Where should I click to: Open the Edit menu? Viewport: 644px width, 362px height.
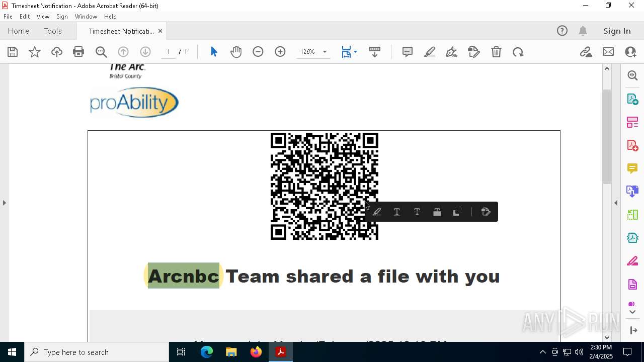[25, 17]
